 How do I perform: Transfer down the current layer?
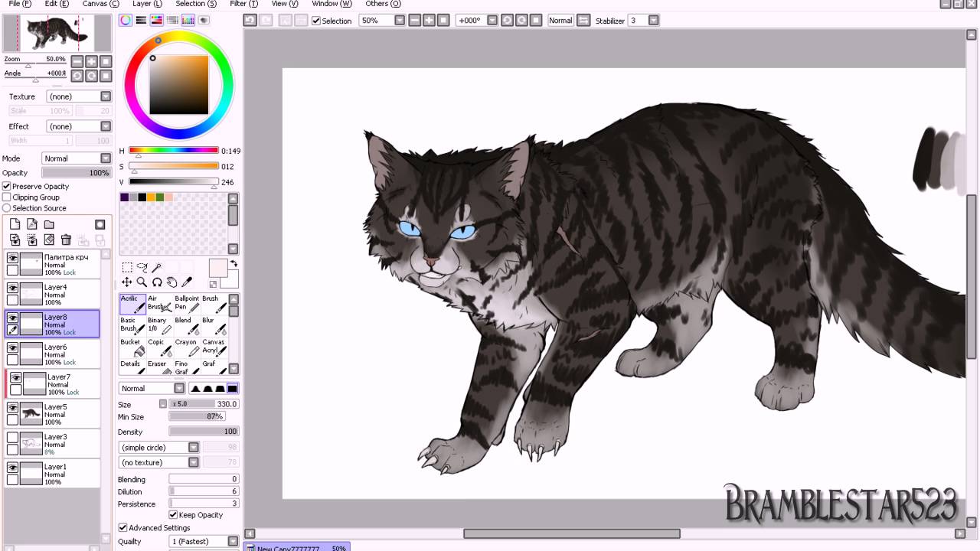pyautogui.click(x=15, y=240)
